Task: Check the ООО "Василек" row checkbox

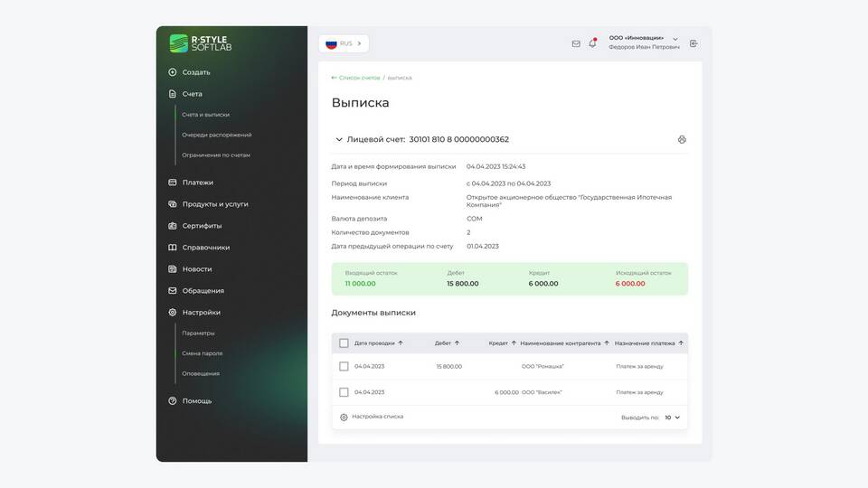Action: [344, 392]
